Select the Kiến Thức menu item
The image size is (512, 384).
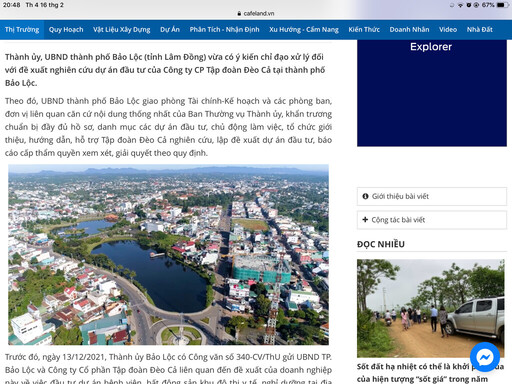(x=364, y=30)
